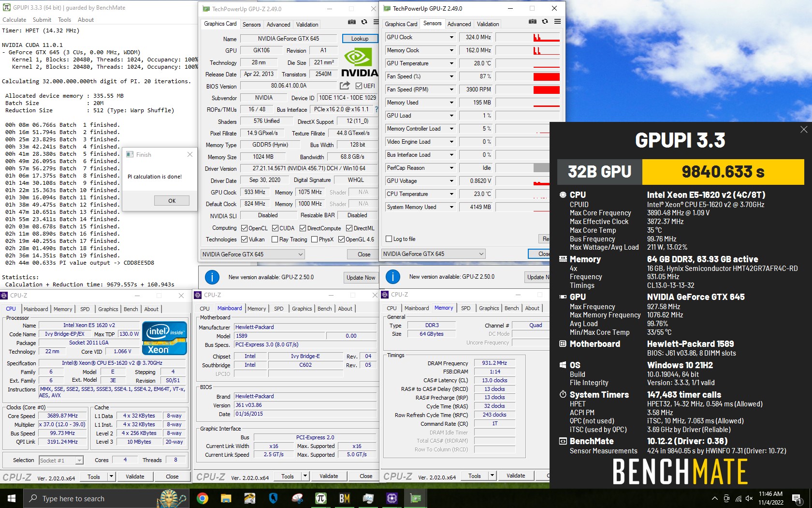The height and width of the screenshot is (508, 812).
Task: Expand the System Memory Used sensor dropdown
Action: pyautogui.click(x=451, y=207)
